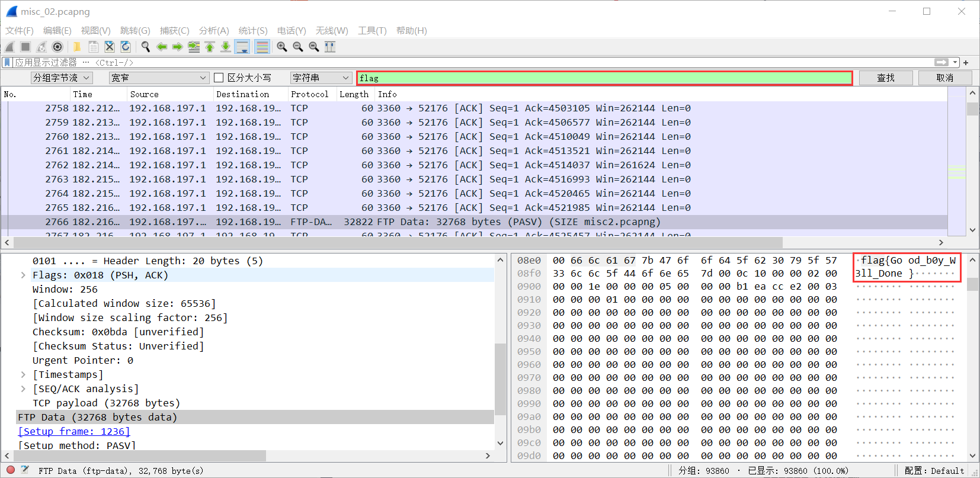Open the 电话(Y) menu
980x478 pixels.
pyautogui.click(x=292, y=30)
